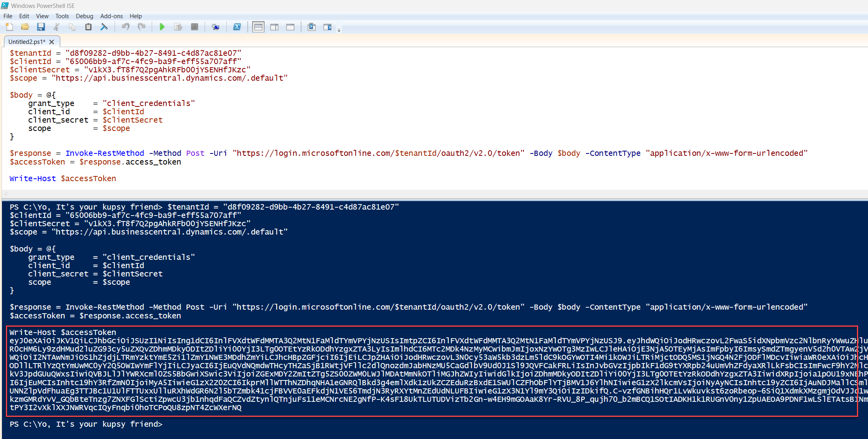Run the script with green play

[162, 27]
